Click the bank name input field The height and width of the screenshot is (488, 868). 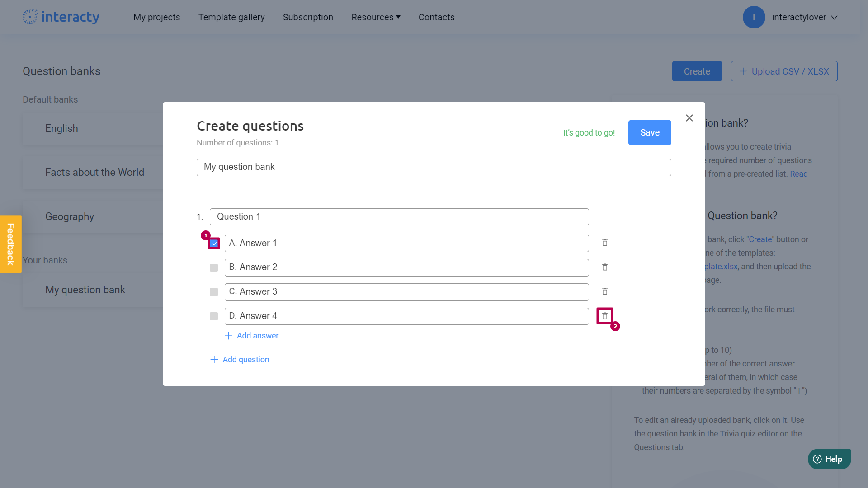coord(434,167)
